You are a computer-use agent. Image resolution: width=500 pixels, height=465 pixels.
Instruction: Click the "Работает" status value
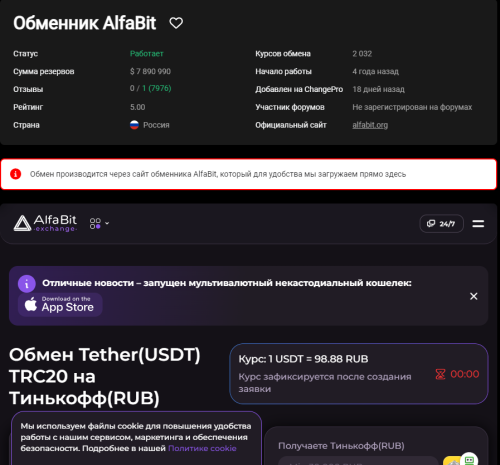tap(147, 54)
